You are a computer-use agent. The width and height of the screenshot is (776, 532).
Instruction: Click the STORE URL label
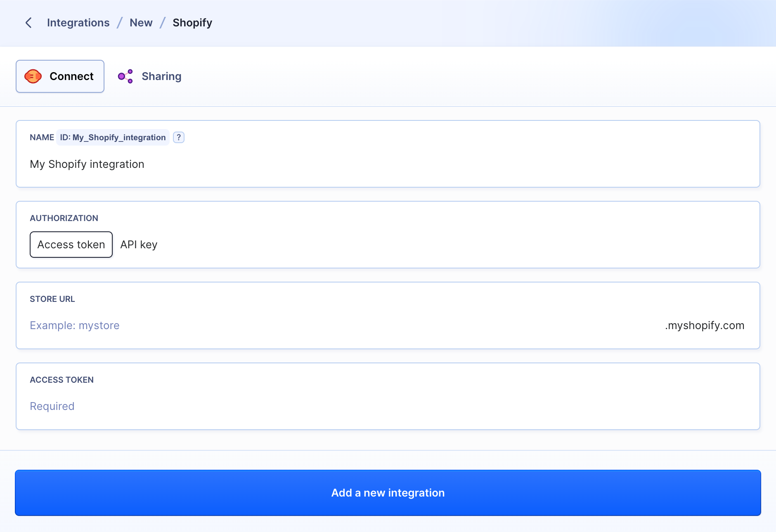(52, 299)
